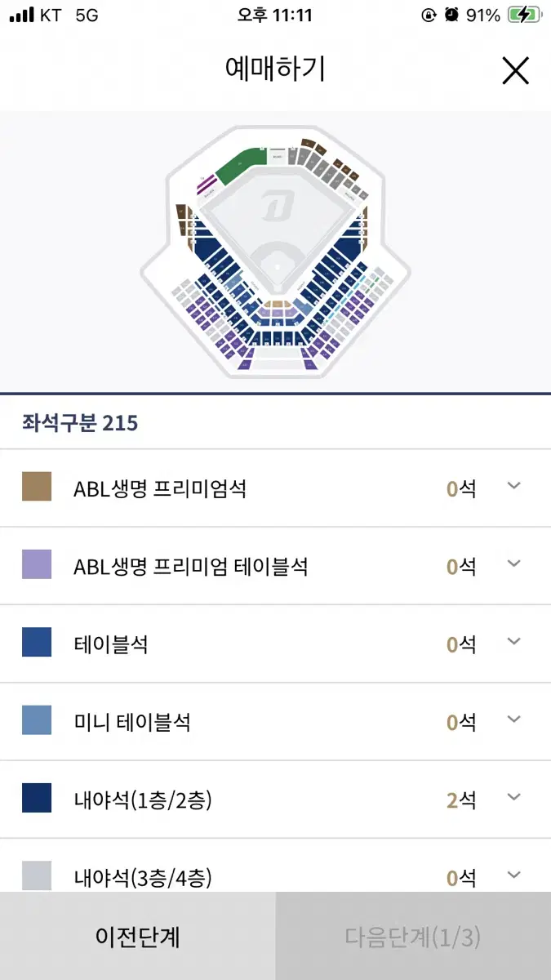Click the navy 내야석(1층/2층) color swatch
The height and width of the screenshot is (980, 551).
pyautogui.click(x=37, y=798)
